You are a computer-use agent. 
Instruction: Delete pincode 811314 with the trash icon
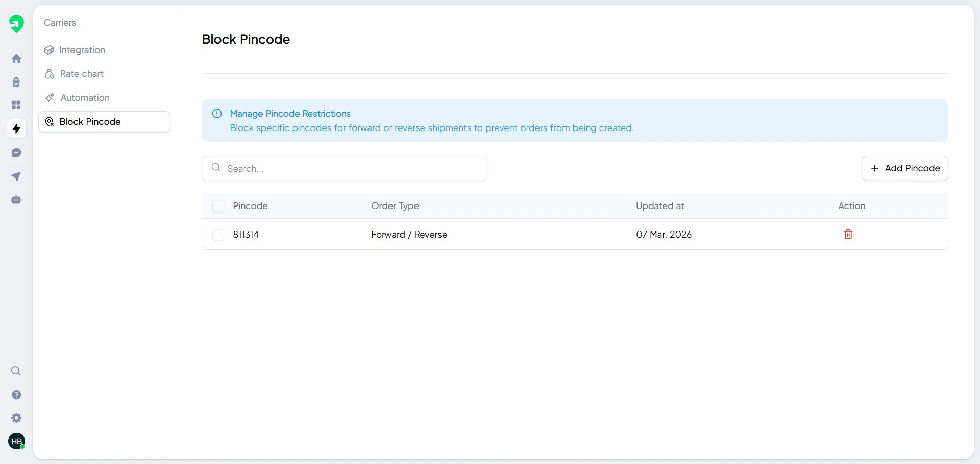848,234
